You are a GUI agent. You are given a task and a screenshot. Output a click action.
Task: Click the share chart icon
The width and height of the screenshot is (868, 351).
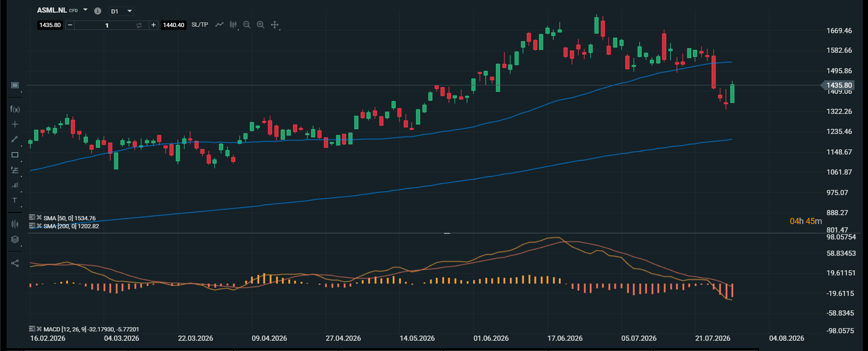click(15, 263)
